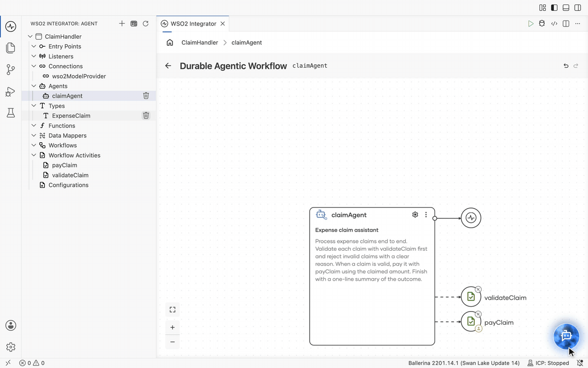Viewport: 588px width, 368px height.
Task: Delete the ExpenseClaim type with trash icon
Action: coord(146,116)
